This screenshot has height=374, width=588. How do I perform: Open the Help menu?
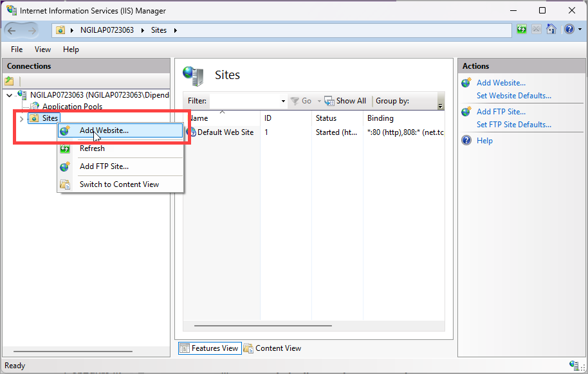(71, 49)
